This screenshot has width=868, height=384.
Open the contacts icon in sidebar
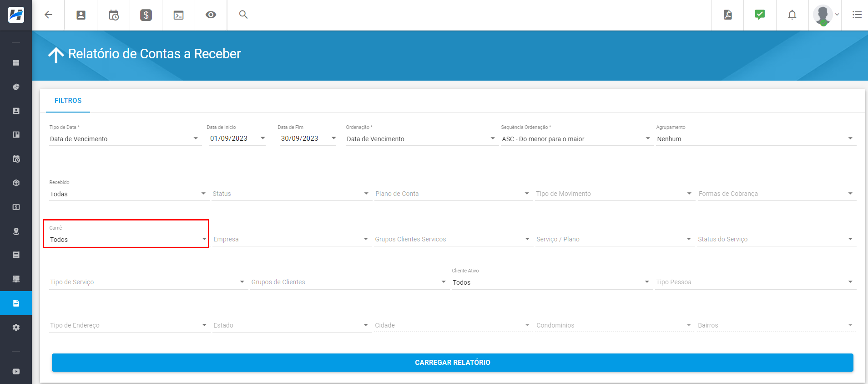pos(16,111)
